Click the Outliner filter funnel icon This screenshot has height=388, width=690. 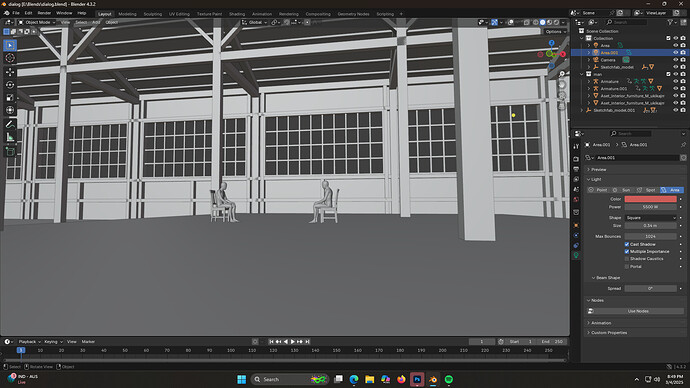670,22
